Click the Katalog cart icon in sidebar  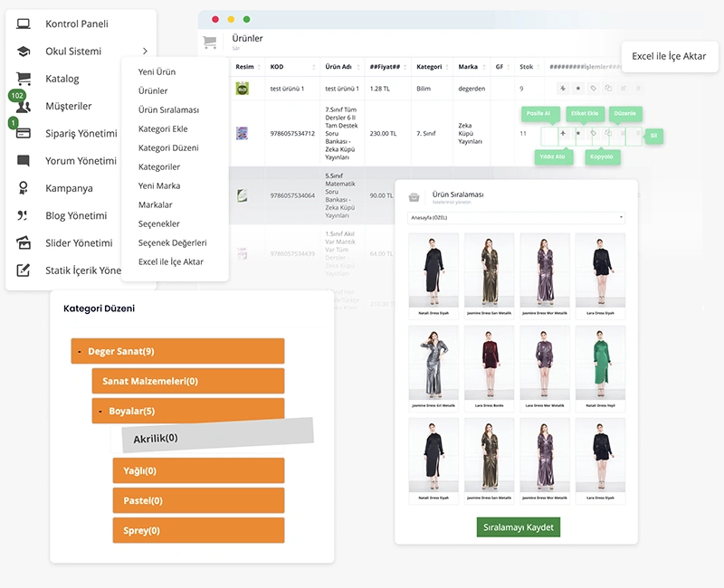(24, 79)
